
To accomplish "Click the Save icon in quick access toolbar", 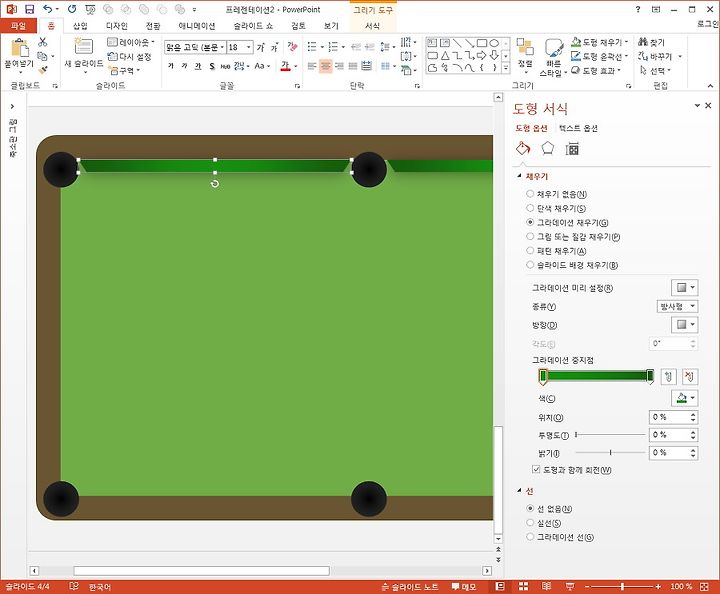I will (29, 9).
